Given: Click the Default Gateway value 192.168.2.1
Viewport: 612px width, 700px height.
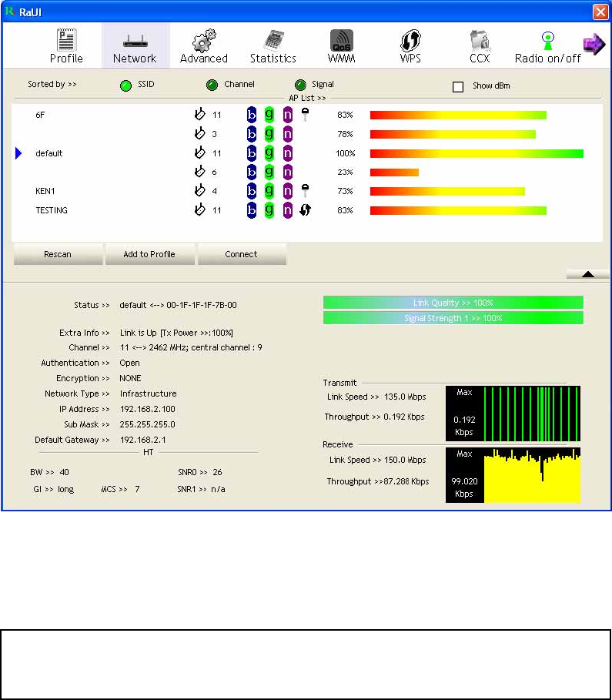Looking at the screenshot, I should point(143,440).
